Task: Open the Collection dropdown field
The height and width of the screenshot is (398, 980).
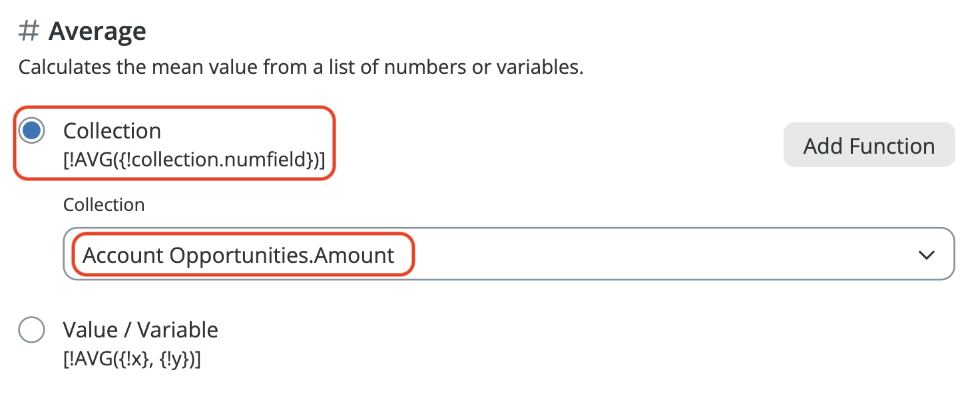Action: tap(509, 255)
